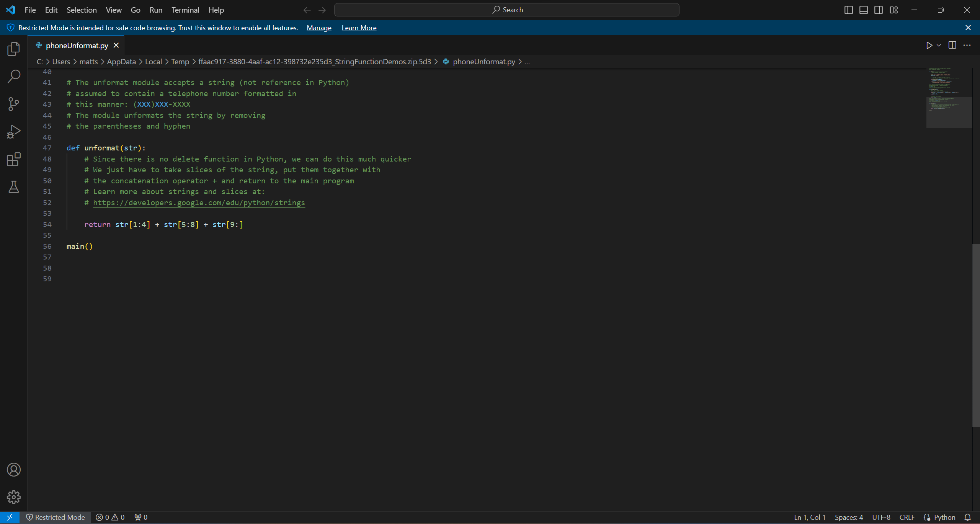
Task: Expand the matts breadcrumb segment
Action: point(88,62)
